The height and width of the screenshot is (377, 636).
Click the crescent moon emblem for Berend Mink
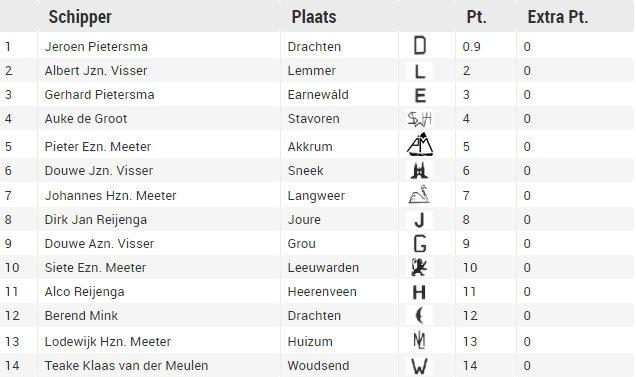[419, 315]
